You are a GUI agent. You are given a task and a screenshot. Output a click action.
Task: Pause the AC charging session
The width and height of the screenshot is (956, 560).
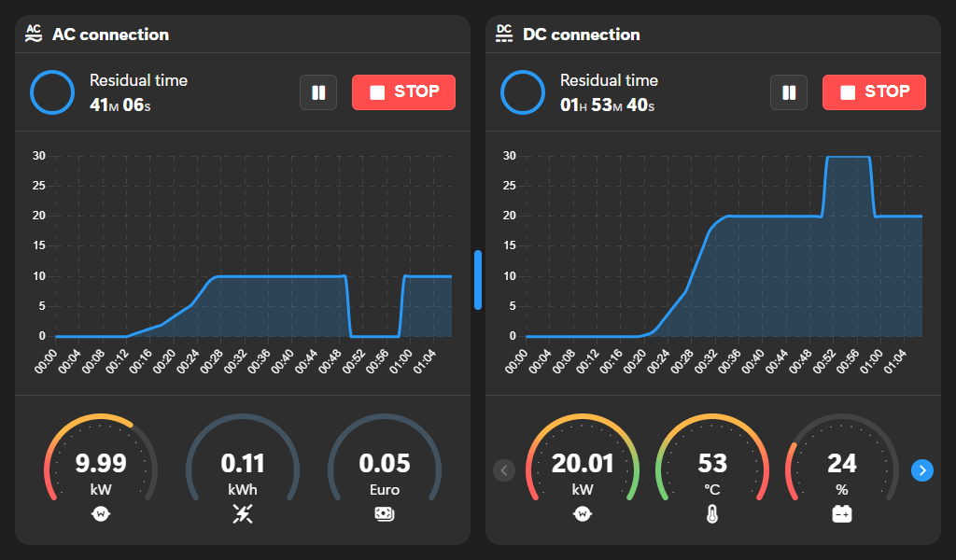pos(317,92)
